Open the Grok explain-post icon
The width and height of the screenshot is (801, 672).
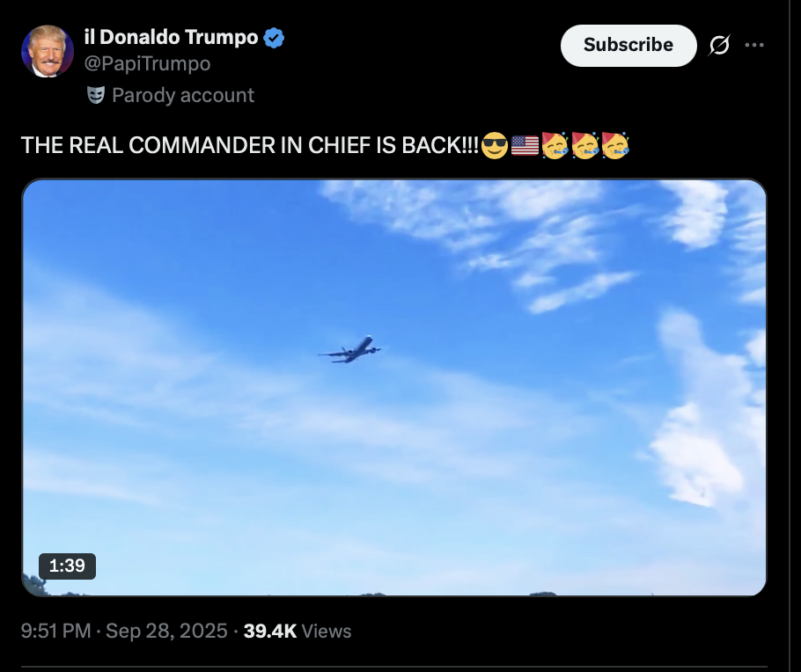tap(719, 46)
